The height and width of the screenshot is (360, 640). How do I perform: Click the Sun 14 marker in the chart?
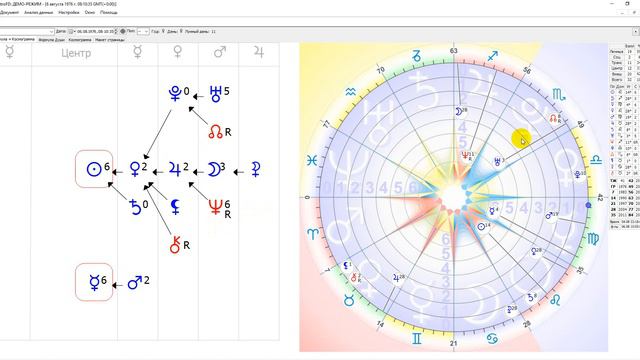pyautogui.click(x=484, y=226)
